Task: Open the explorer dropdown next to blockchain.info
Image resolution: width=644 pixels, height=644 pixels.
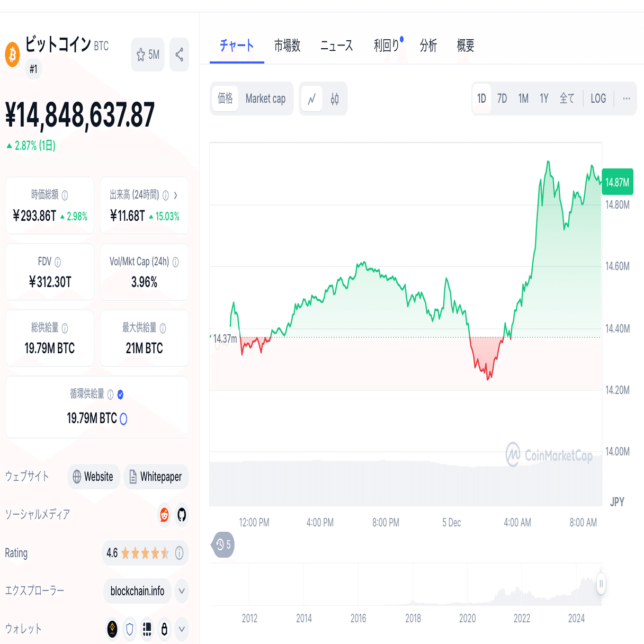Action: 182,591
